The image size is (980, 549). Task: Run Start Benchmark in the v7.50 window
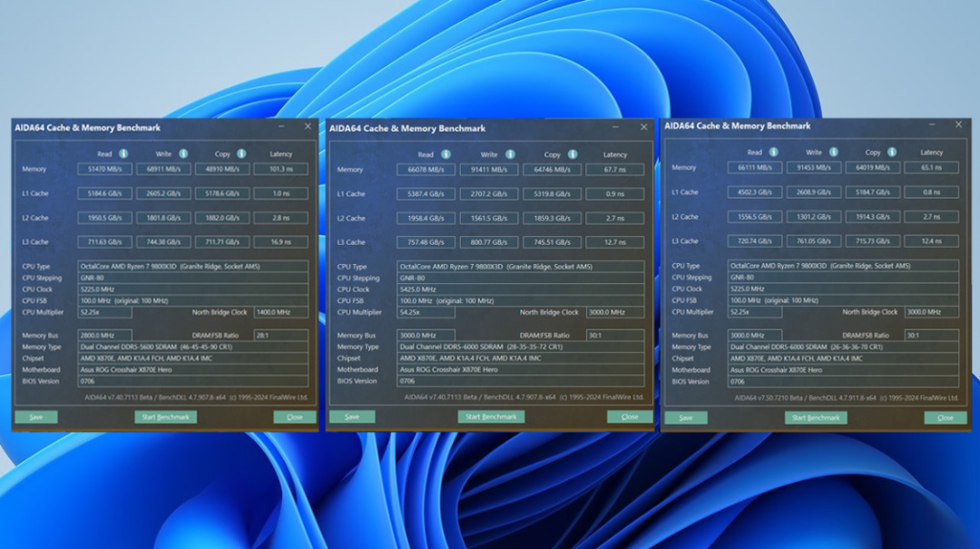[816, 417]
